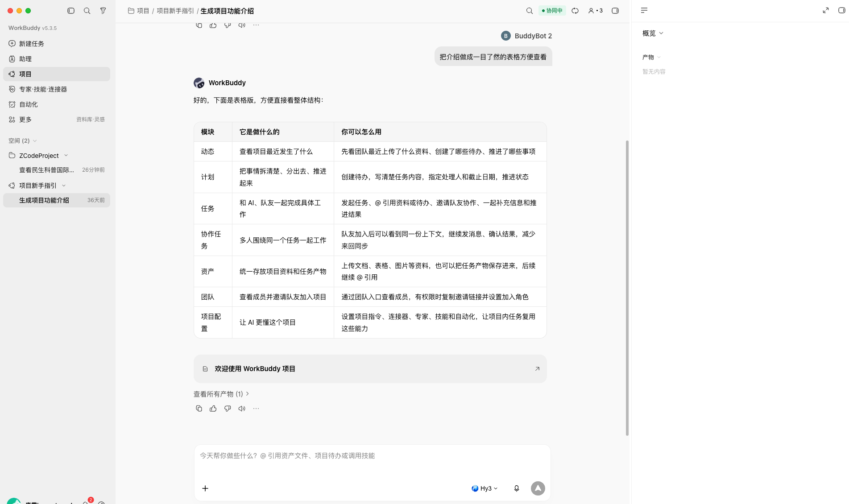Viewport: 849px width, 504px height.
Task: Open more options under the table reply
Action: 256,409
